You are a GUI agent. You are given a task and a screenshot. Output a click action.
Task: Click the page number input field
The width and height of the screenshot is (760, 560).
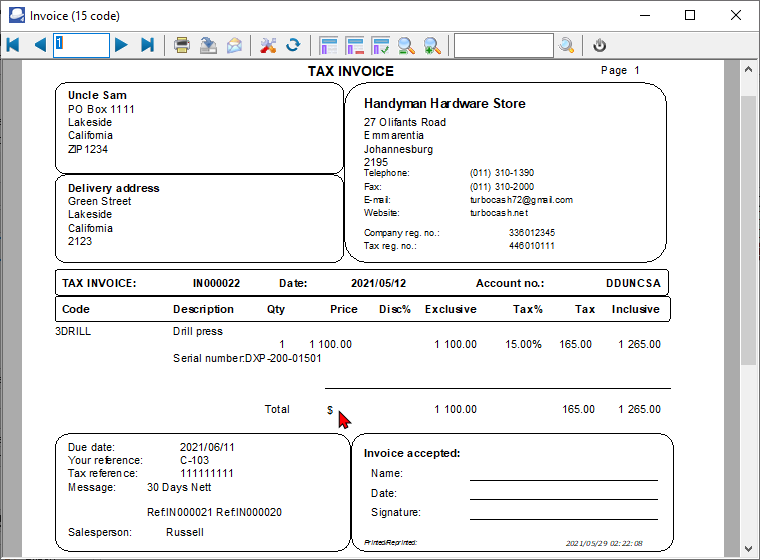(81, 45)
